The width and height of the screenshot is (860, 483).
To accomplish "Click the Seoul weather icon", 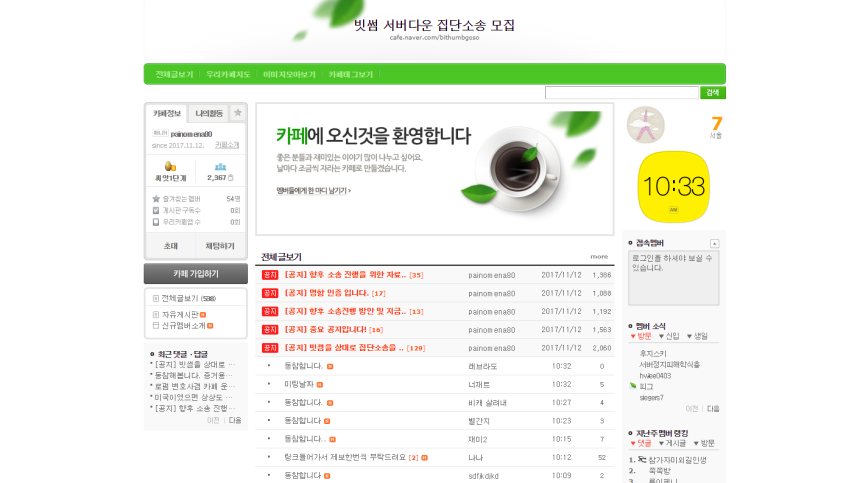I will (646, 125).
